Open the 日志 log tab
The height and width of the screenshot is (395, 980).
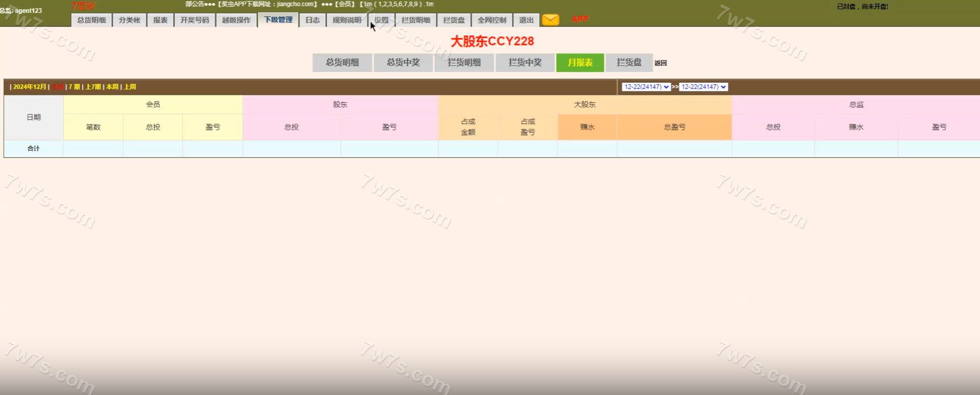click(x=312, y=20)
